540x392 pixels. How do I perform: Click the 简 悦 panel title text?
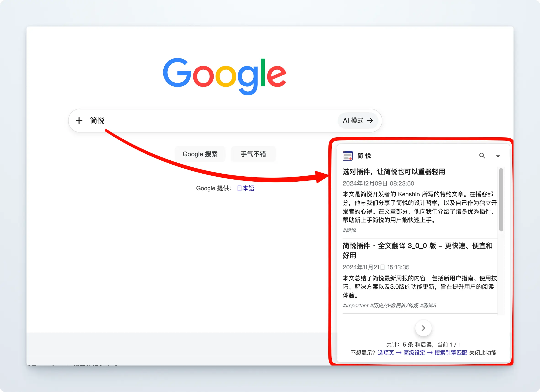pos(364,156)
